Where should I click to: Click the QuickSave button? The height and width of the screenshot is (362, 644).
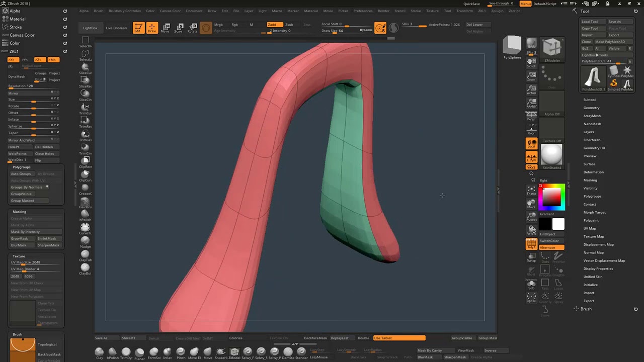point(471,4)
